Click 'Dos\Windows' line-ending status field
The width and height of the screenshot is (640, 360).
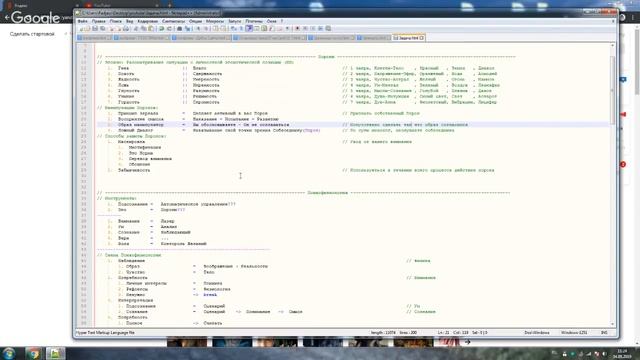tap(537, 333)
